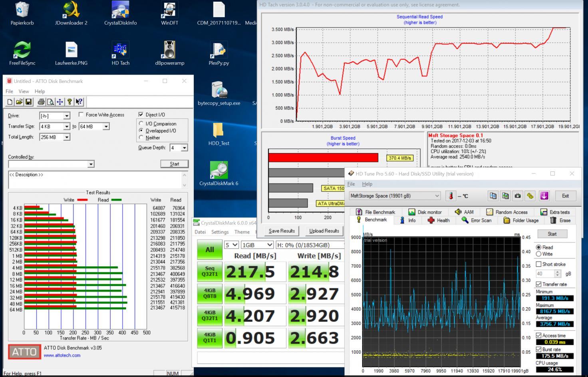
Task: Open CrystalDiskInfo desktop shortcut
Action: tap(120, 14)
